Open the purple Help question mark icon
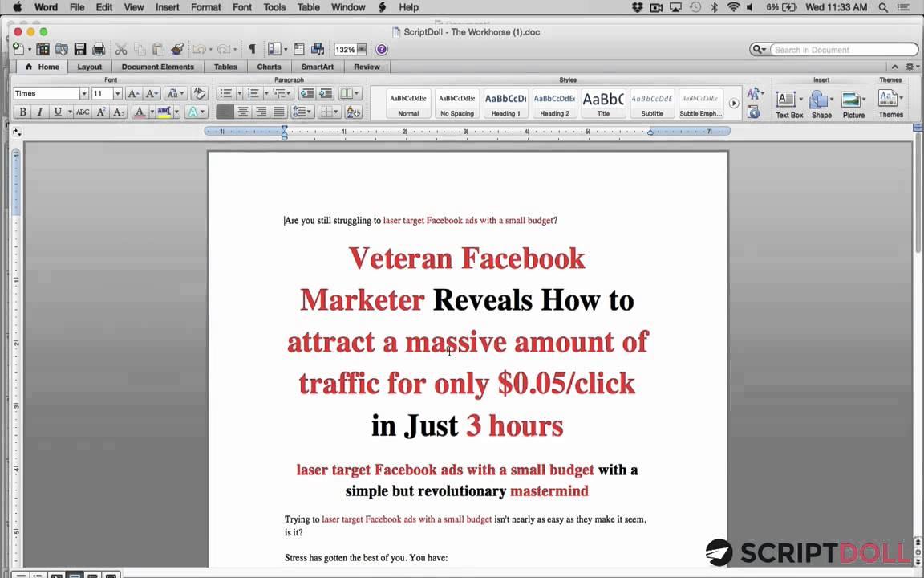Screen dimensions: 924x578 382,50
